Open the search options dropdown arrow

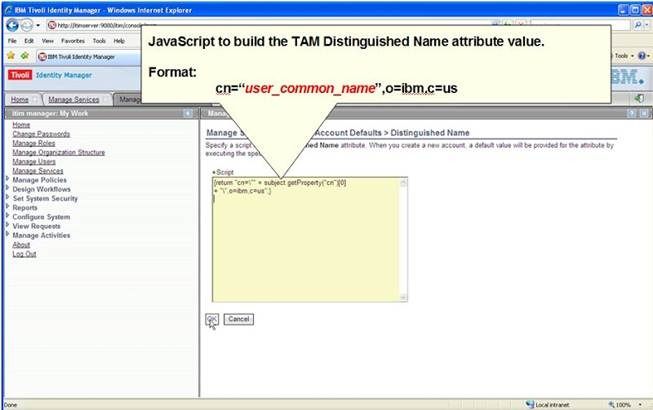point(647,25)
